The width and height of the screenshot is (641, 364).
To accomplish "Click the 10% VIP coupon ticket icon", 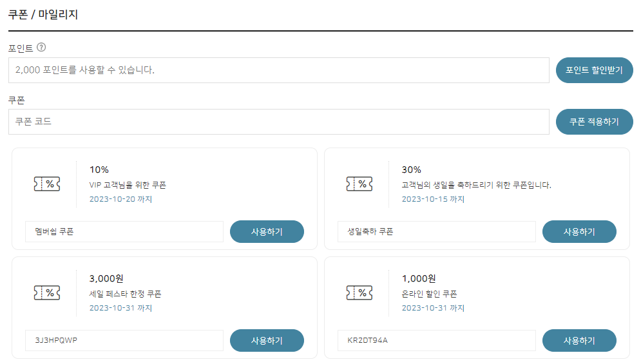I will [46, 184].
